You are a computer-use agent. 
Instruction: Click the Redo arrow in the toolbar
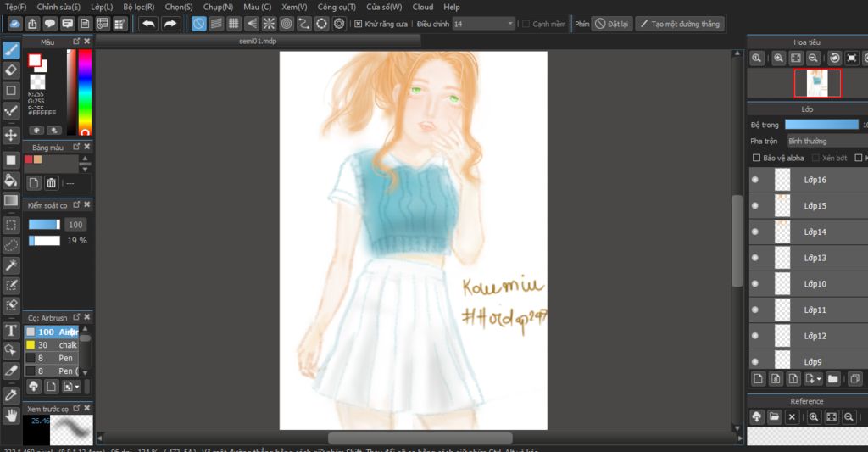point(170,24)
